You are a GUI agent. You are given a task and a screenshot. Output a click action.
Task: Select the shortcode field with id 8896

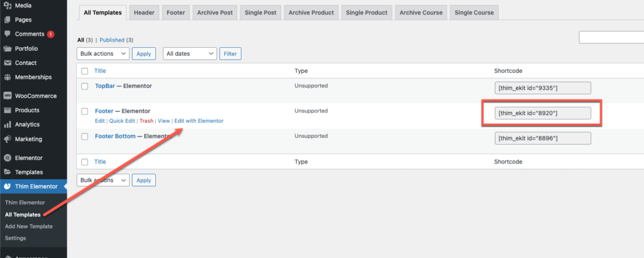pyautogui.click(x=543, y=138)
